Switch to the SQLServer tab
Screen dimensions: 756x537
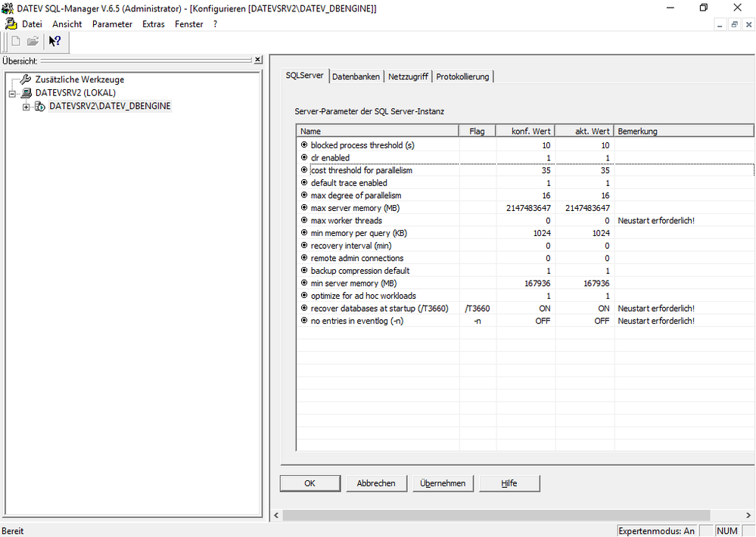(305, 76)
